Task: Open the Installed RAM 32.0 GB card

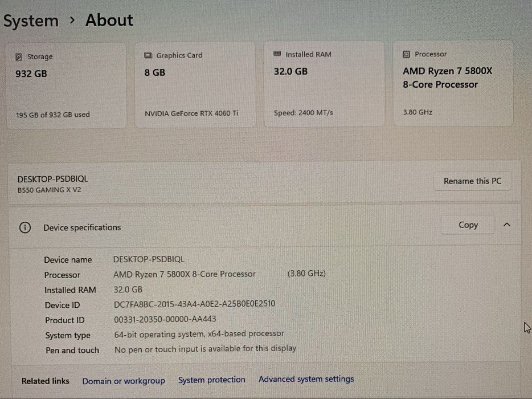Action: pos(324,84)
